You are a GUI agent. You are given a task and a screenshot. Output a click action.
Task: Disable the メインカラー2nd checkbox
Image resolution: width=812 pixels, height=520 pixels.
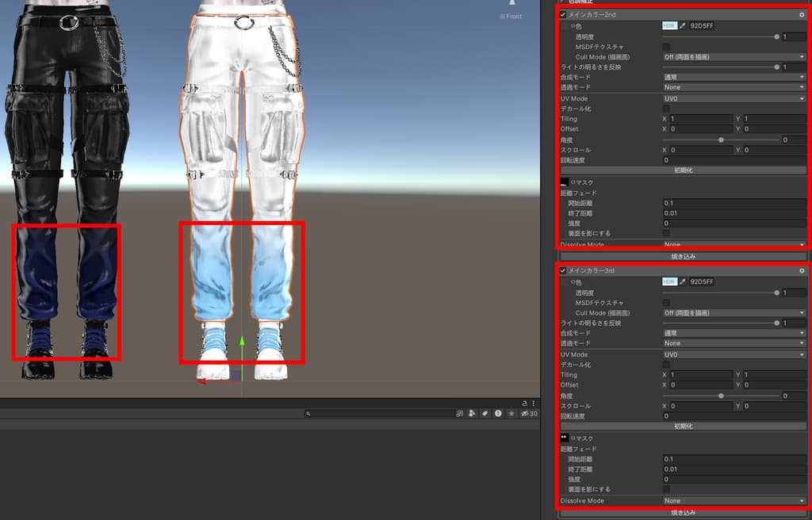(x=563, y=15)
